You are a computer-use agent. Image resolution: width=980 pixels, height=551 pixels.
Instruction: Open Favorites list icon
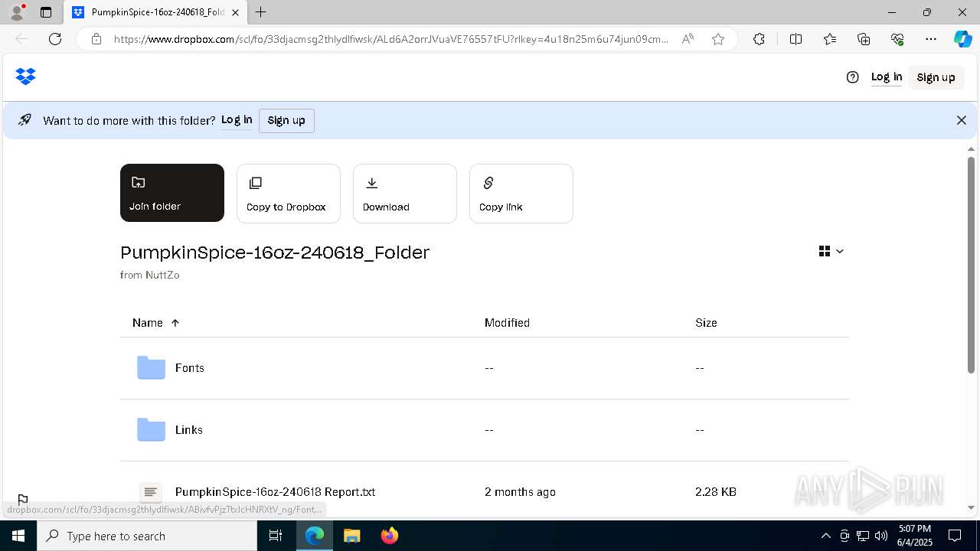(x=830, y=39)
